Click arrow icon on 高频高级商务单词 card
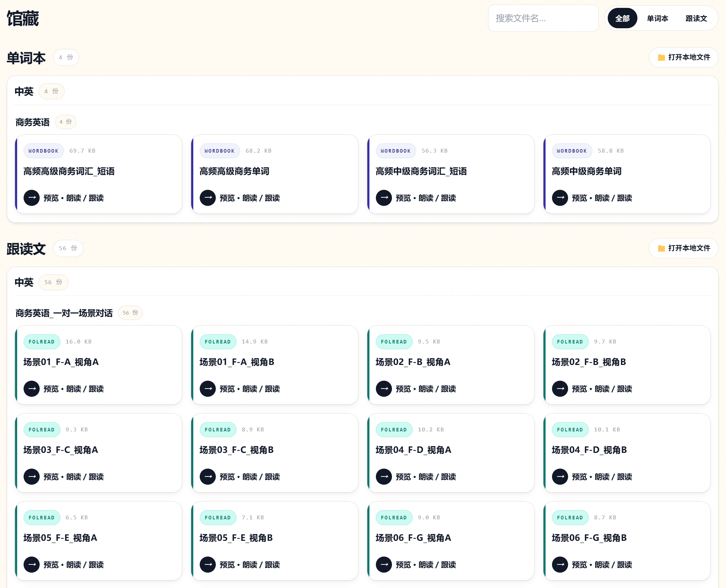The width and height of the screenshot is (726, 588). (208, 198)
